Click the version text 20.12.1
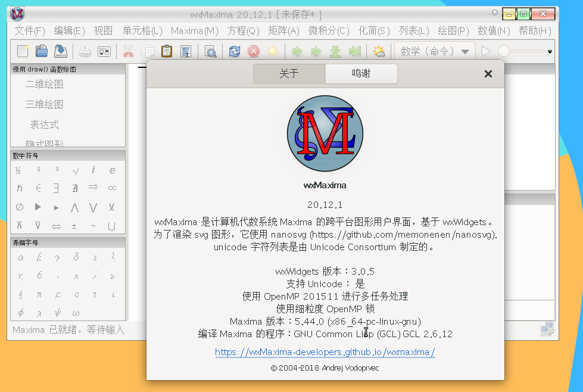This screenshot has width=583, height=392. [x=325, y=205]
